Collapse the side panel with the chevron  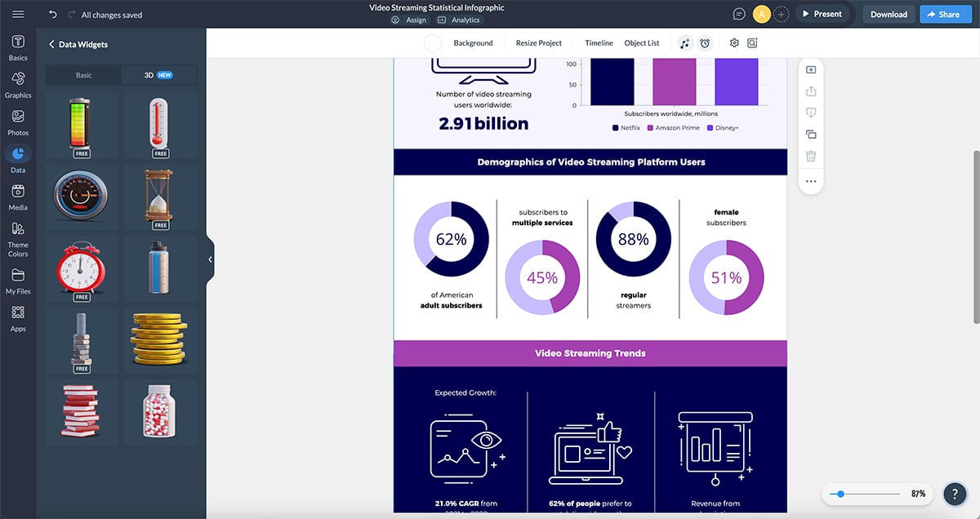pos(210,259)
